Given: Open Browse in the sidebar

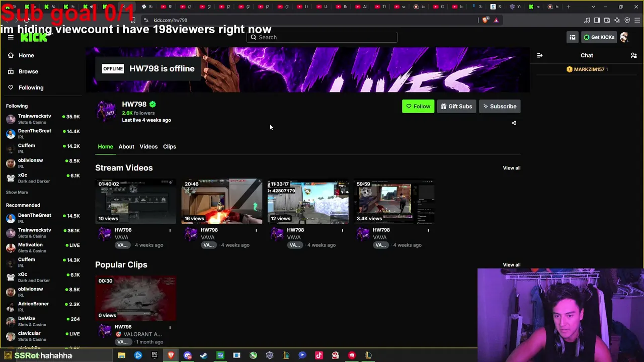Looking at the screenshot, I should point(28,71).
